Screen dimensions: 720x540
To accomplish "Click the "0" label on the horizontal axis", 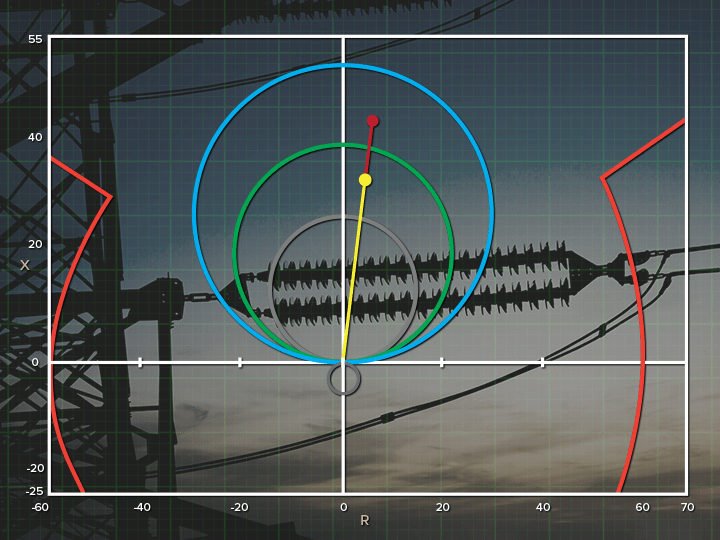I will click(343, 507).
